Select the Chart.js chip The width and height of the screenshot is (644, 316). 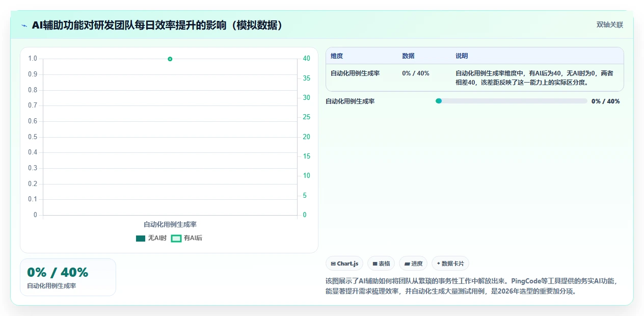point(344,264)
